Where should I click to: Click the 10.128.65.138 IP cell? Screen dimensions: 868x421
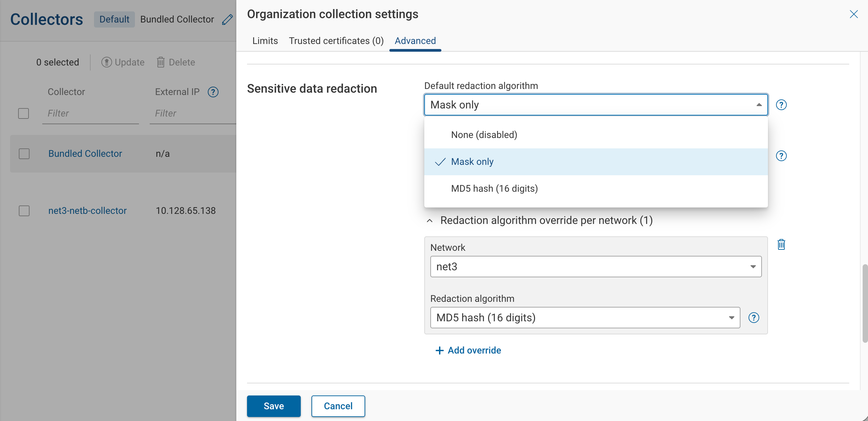point(186,211)
